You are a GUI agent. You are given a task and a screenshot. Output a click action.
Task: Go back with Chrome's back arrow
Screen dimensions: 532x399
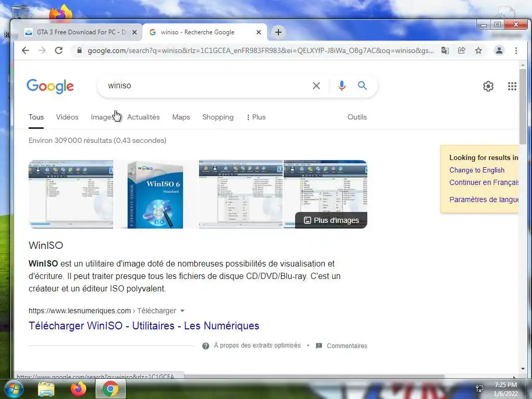(x=25, y=50)
